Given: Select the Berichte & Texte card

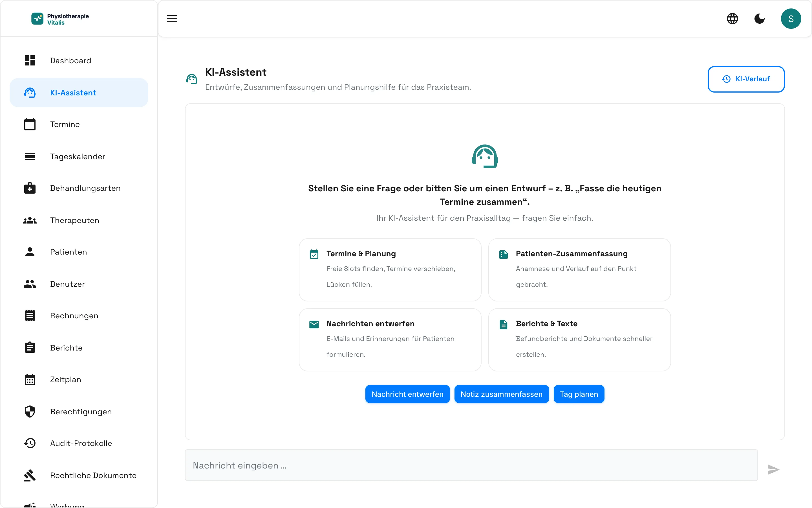Looking at the screenshot, I should pyautogui.click(x=579, y=340).
